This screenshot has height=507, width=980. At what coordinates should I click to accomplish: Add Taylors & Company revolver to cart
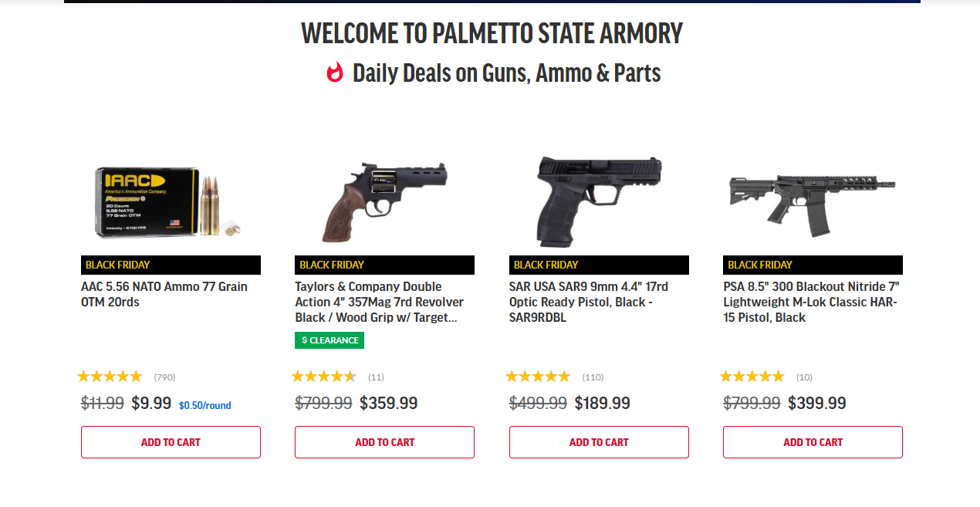click(384, 442)
